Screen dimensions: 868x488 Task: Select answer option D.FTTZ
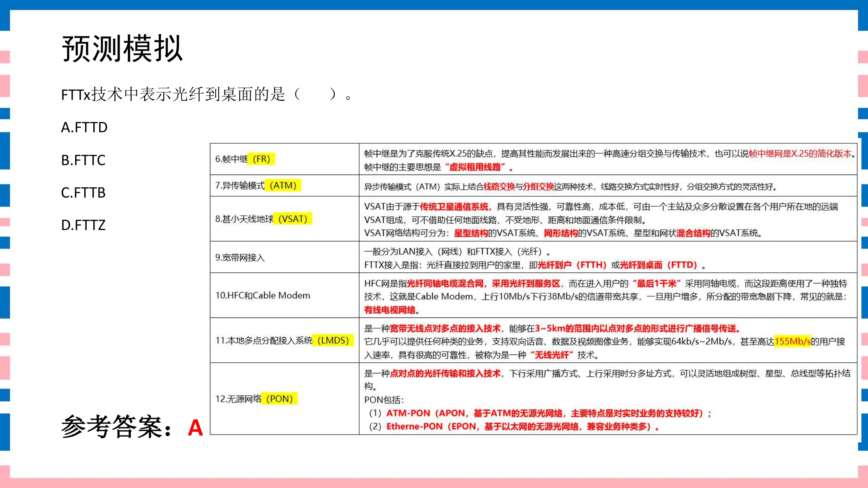(x=83, y=225)
